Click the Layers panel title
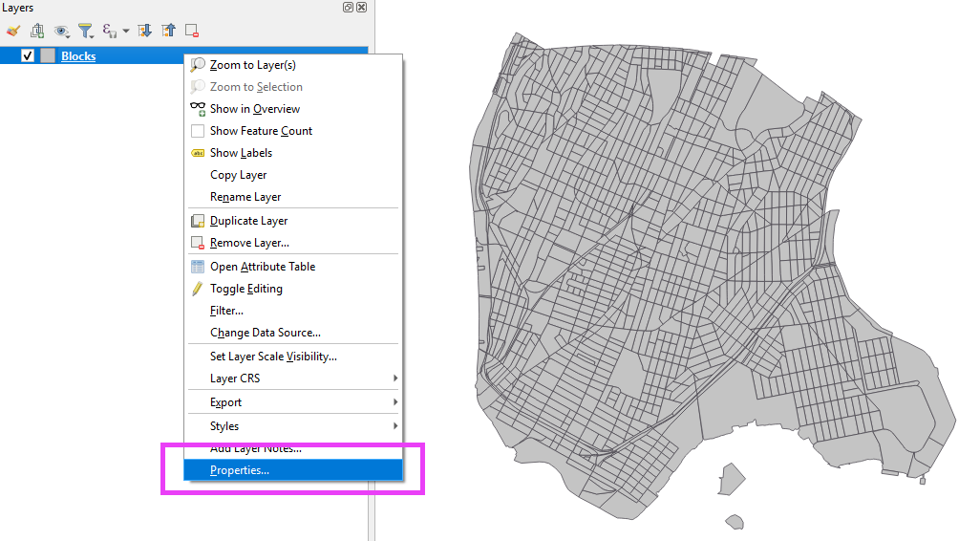Image resolution: width=980 pixels, height=541 pixels. pyautogui.click(x=17, y=8)
